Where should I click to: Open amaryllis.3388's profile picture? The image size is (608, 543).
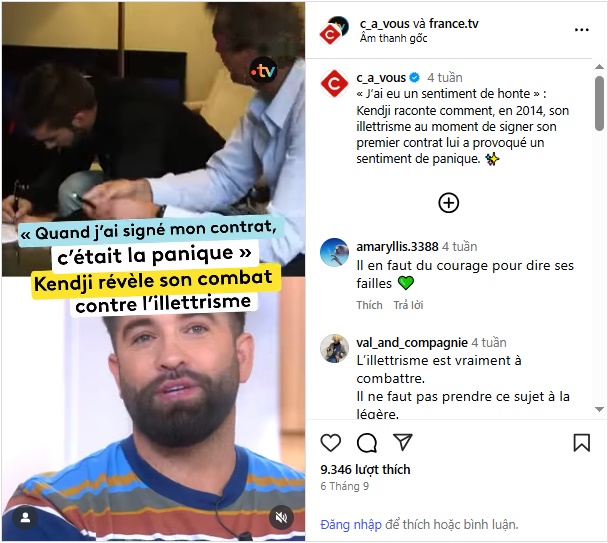334,252
